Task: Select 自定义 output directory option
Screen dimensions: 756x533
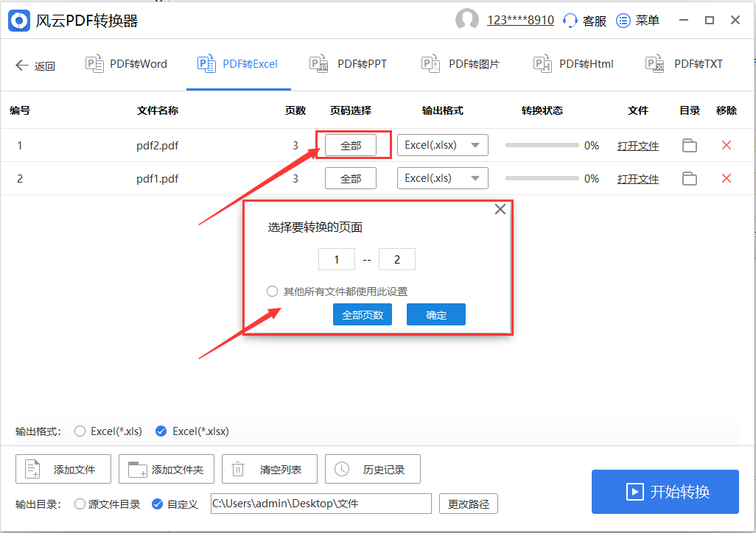Action: [157, 504]
